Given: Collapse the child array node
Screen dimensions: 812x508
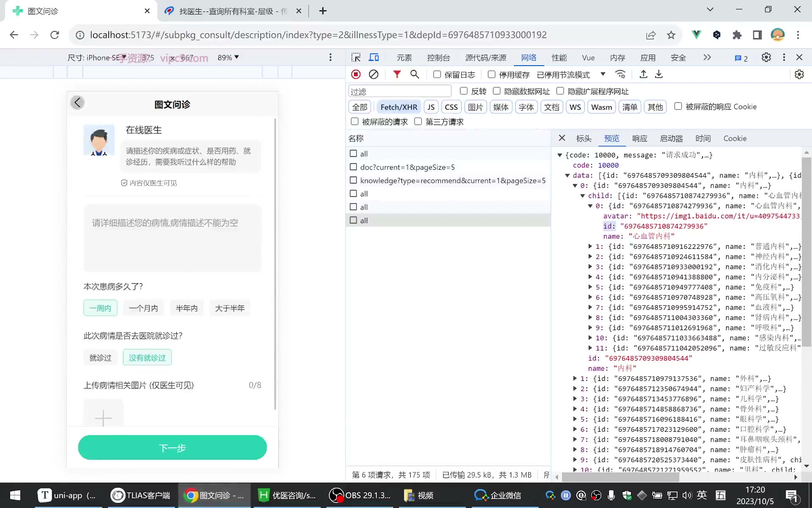Looking at the screenshot, I should pyautogui.click(x=583, y=196).
